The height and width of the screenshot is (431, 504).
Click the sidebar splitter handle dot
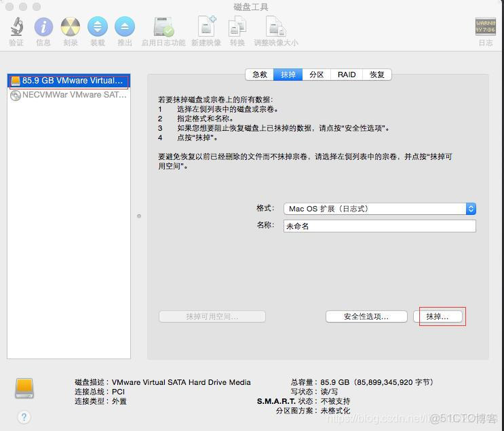click(x=139, y=215)
